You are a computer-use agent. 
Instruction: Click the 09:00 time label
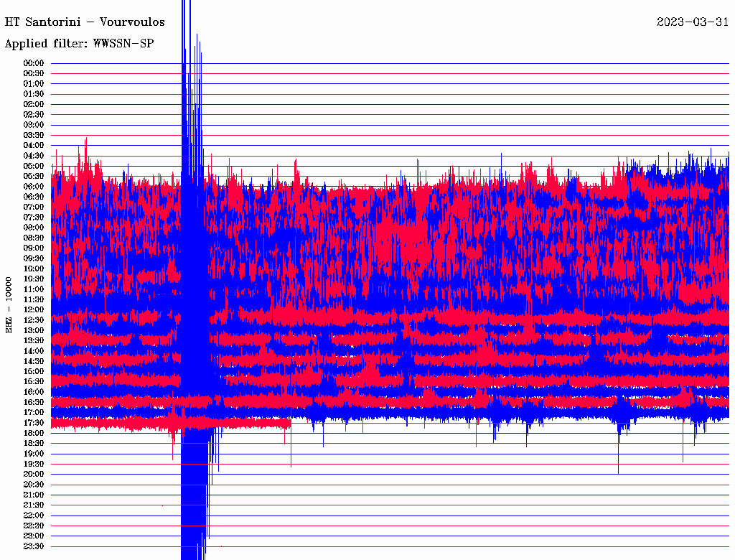(x=34, y=248)
